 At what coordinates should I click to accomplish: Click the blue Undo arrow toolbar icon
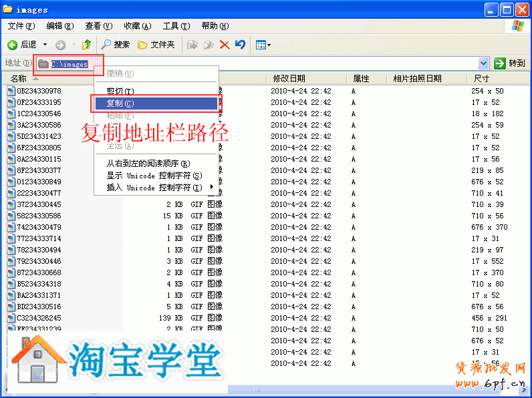[x=240, y=45]
